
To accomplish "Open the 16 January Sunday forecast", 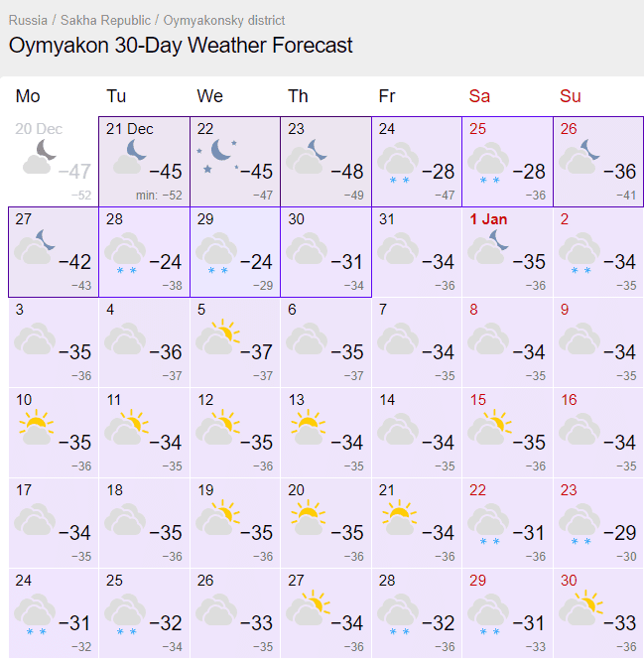I will click(x=598, y=433).
